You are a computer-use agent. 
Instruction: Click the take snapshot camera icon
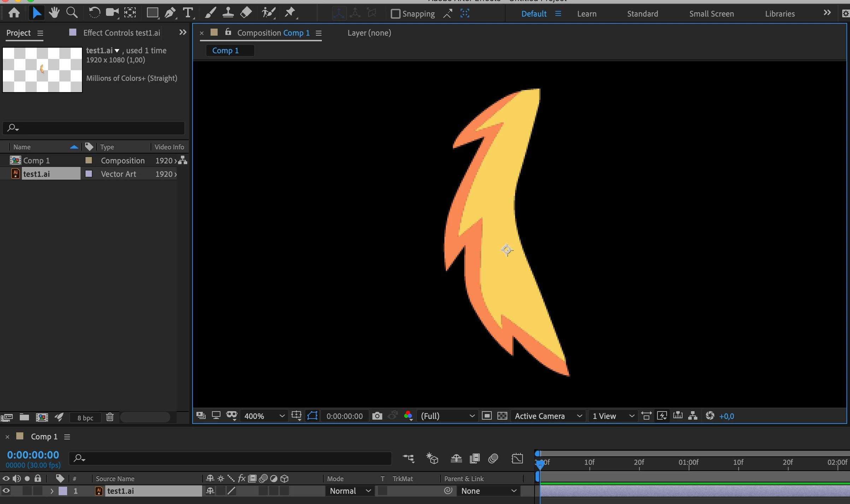377,416
